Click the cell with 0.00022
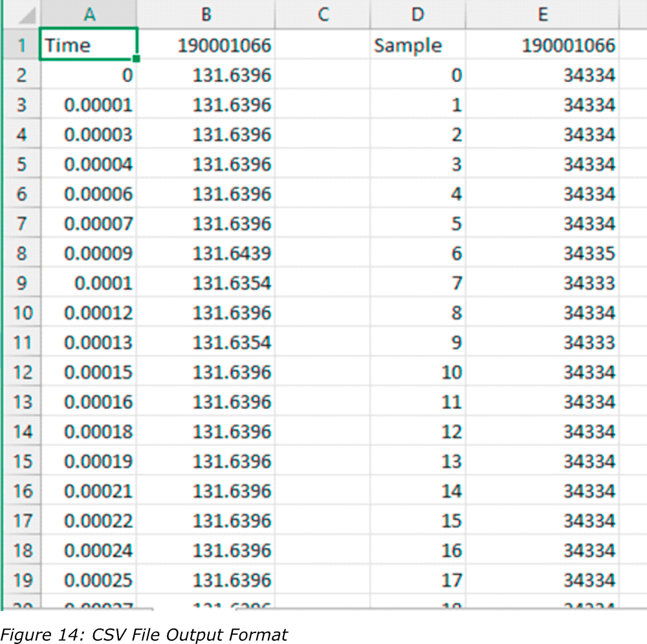Viewport: 647px width, 644px height. (x=89, y=520)
